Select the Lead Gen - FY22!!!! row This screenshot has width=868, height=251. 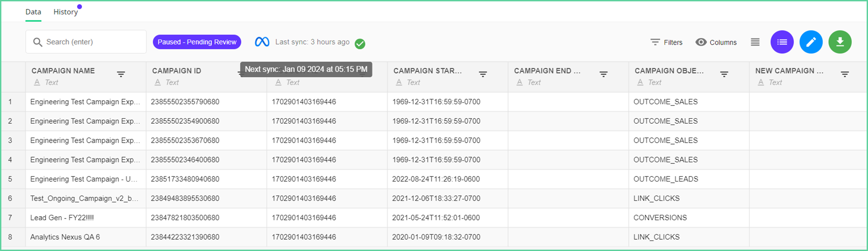pyautogui.click(x=434, y=218)
